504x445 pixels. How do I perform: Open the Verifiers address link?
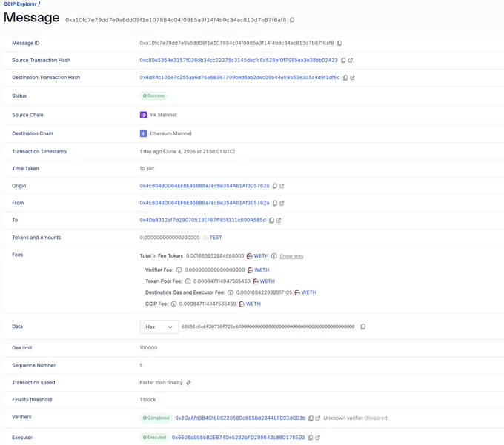[x=240, y=418]
